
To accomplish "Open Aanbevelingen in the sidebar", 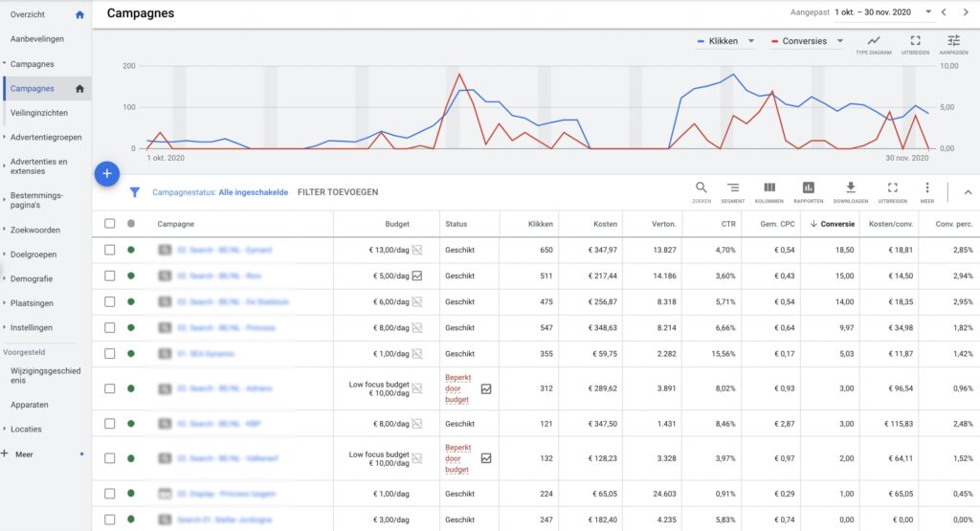I will tap(37, 38).
